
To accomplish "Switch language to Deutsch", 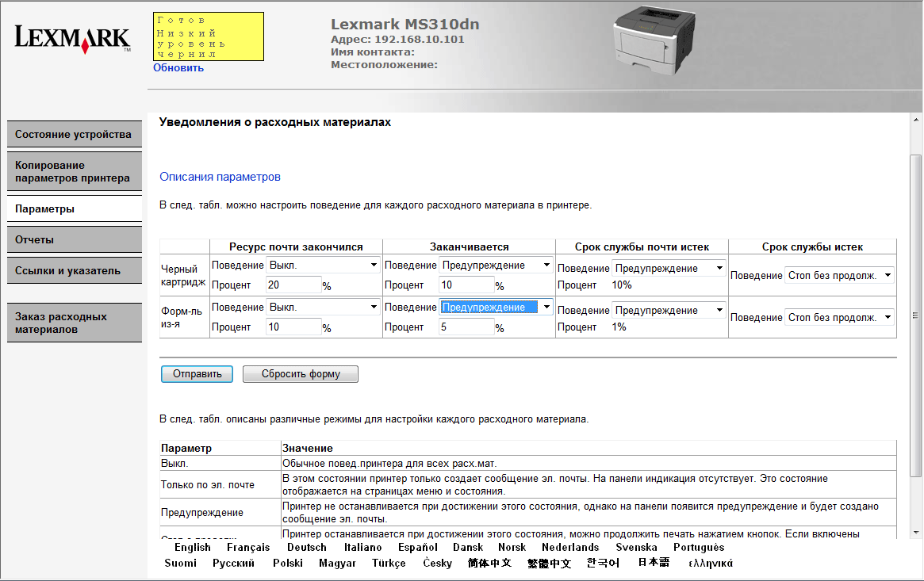I will pyautogui.click(x=307, y=548).
